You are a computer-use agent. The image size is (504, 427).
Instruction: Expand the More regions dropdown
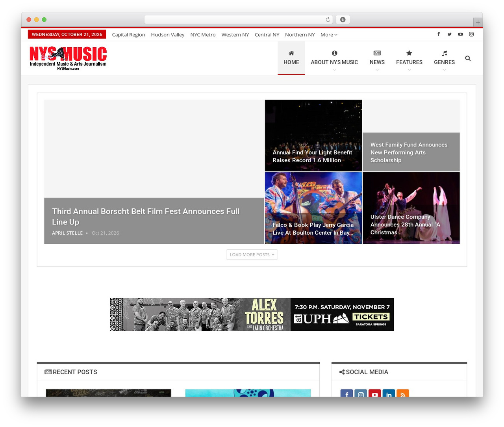329,35
